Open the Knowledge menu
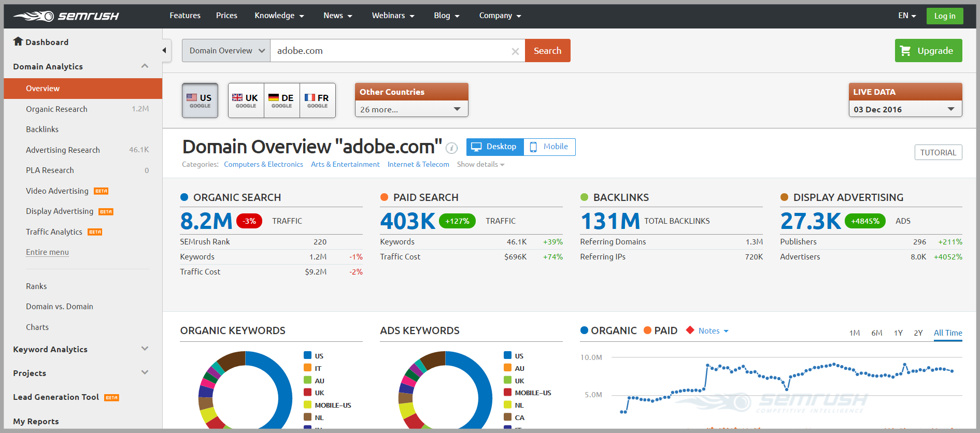 pyautogui.click(x=279, y=16)
